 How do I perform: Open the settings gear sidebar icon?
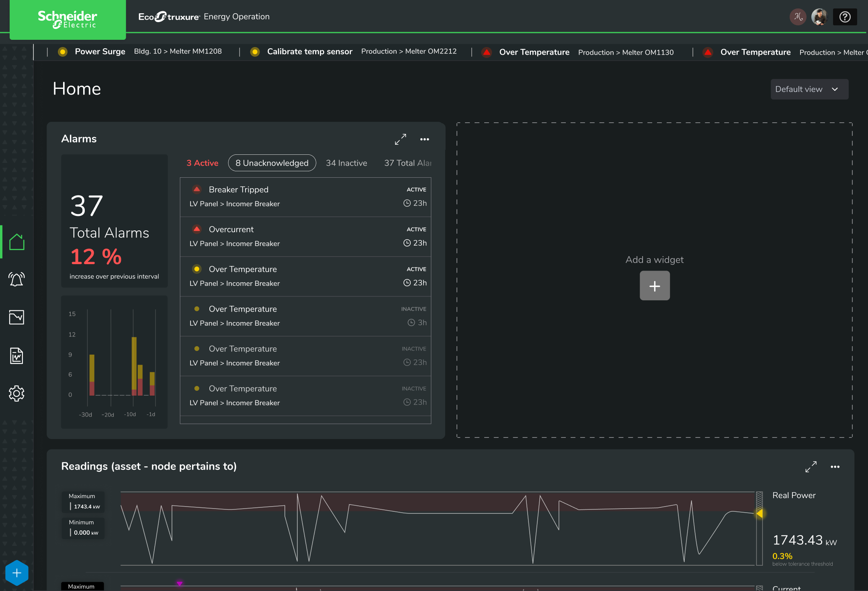[17, 393]
